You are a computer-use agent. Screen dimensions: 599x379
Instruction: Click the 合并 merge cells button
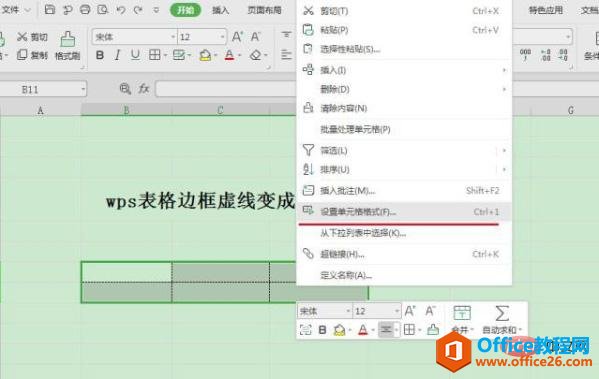click(462, 320)
